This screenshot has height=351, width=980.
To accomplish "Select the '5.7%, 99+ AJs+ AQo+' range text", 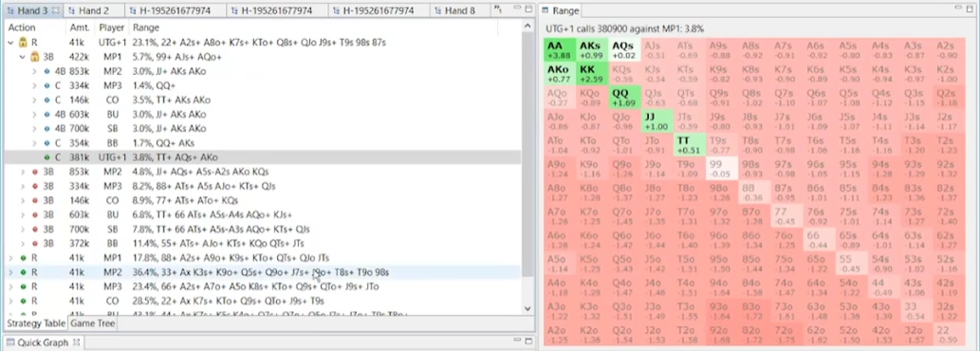I will click(176, 57).
